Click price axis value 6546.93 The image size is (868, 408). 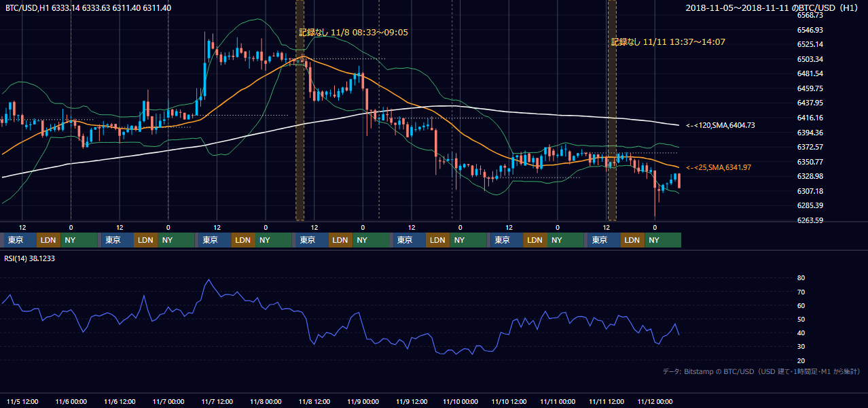pos(810,30)
